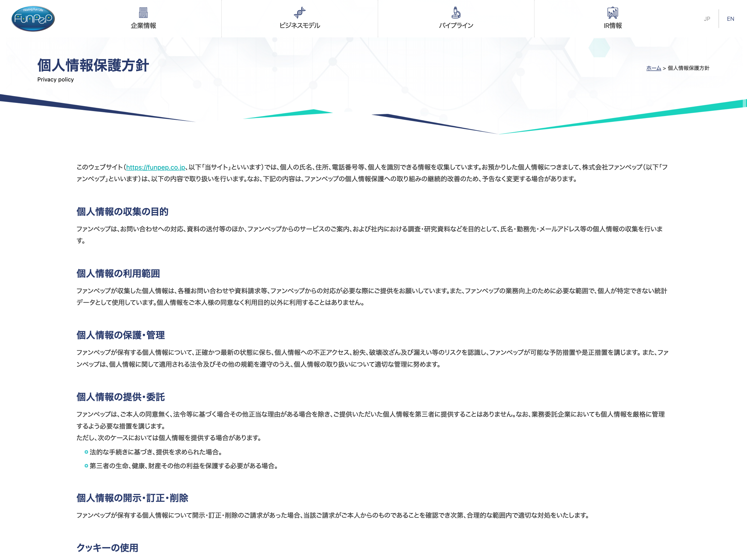Image resolution: width=747 pixels, height=560 pixels.
Task: Click the 個人情報保護方針 breadcrumb text
Action: (x=688, y=68)
